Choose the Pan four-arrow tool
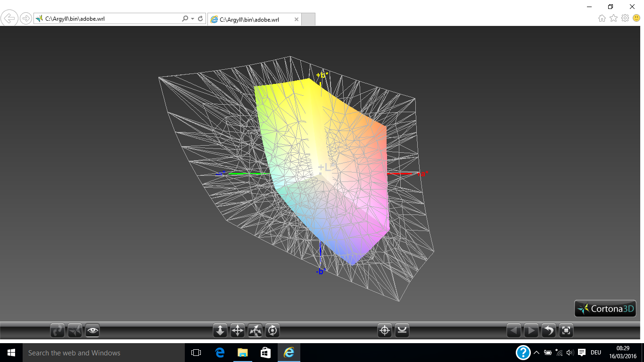 click(x=238, y=331)
